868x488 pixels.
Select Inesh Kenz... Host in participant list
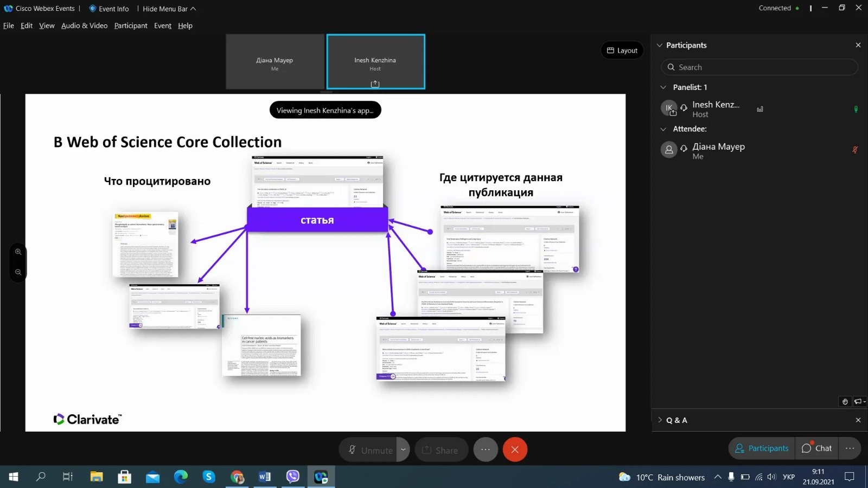(x=759, y=109)
